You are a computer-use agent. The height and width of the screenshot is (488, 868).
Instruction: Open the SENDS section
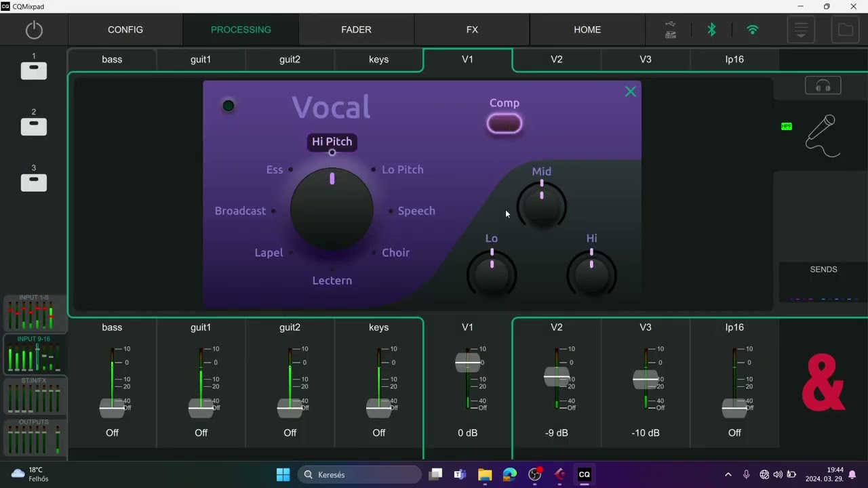coord(823,283)
